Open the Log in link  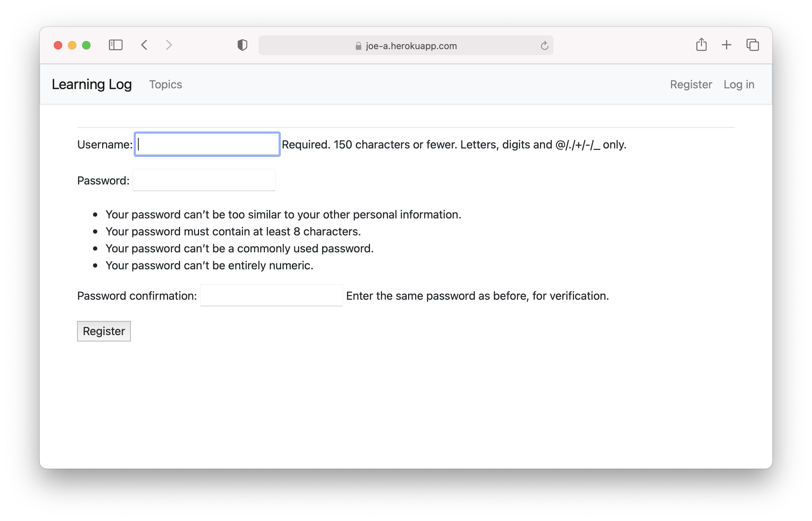[x=739, y=84]
